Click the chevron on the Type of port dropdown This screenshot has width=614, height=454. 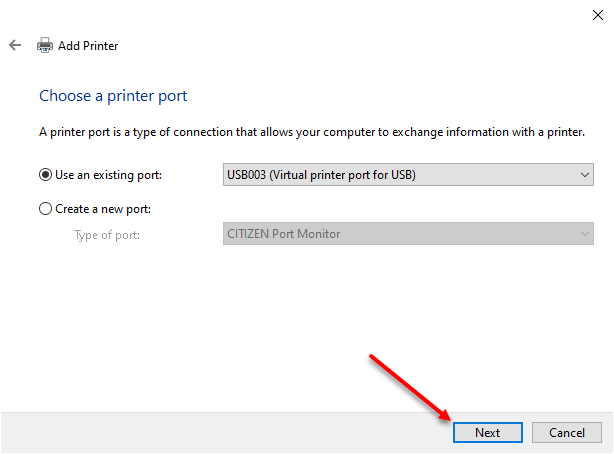coord(585,234)
